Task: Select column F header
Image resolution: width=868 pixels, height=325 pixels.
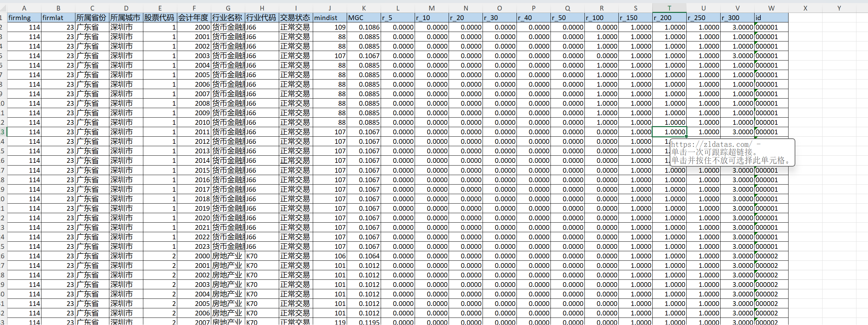Action: [194, 8]
